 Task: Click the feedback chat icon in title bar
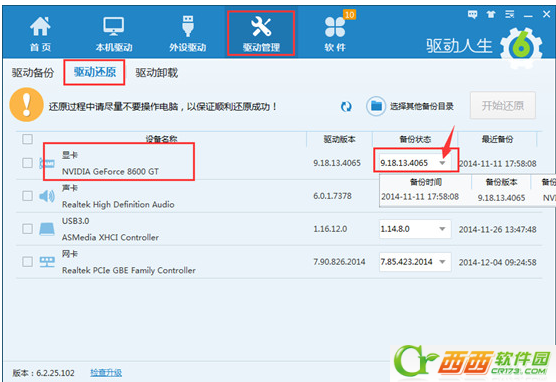pos(472,15)
